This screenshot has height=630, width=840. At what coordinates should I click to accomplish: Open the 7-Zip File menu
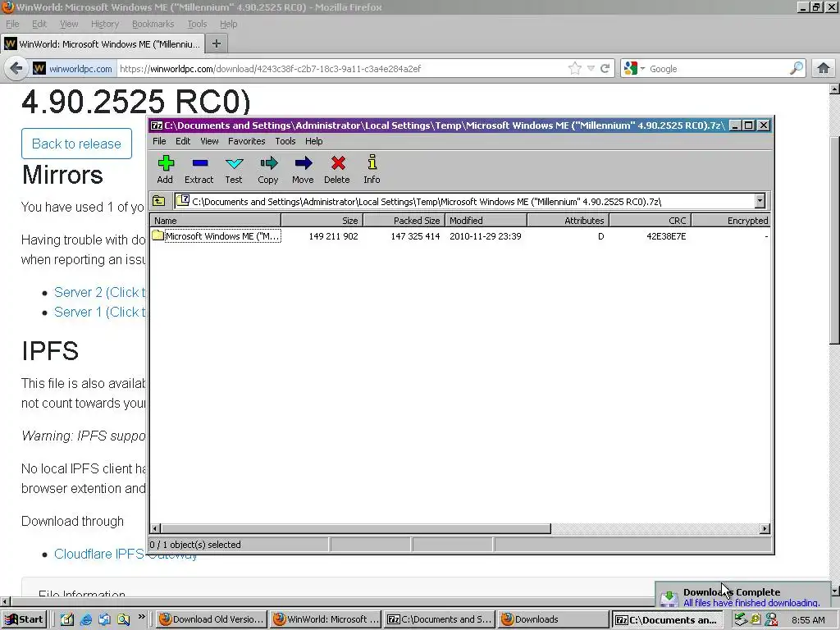[x=159, y=141]
